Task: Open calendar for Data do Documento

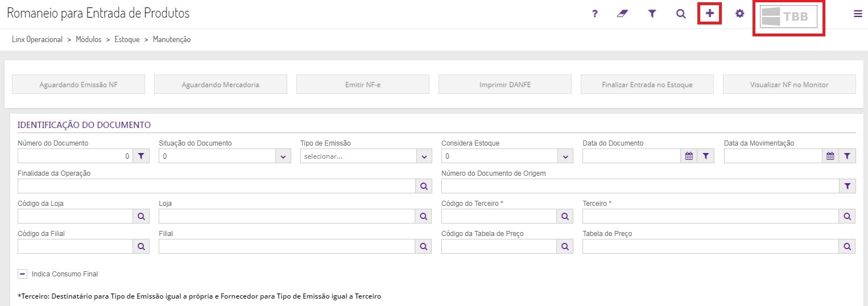Action: (689, 156)
